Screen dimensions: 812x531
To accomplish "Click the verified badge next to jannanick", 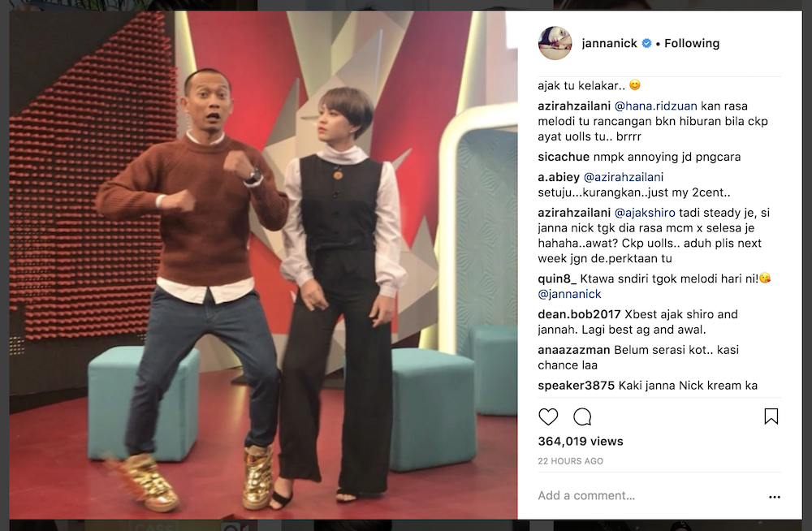I will (647, 44).
